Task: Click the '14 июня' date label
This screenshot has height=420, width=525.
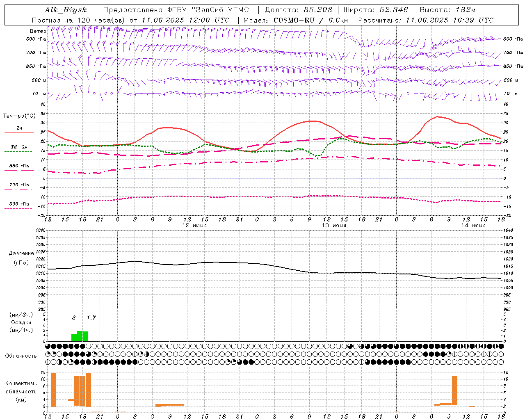Action: point(473,226)
